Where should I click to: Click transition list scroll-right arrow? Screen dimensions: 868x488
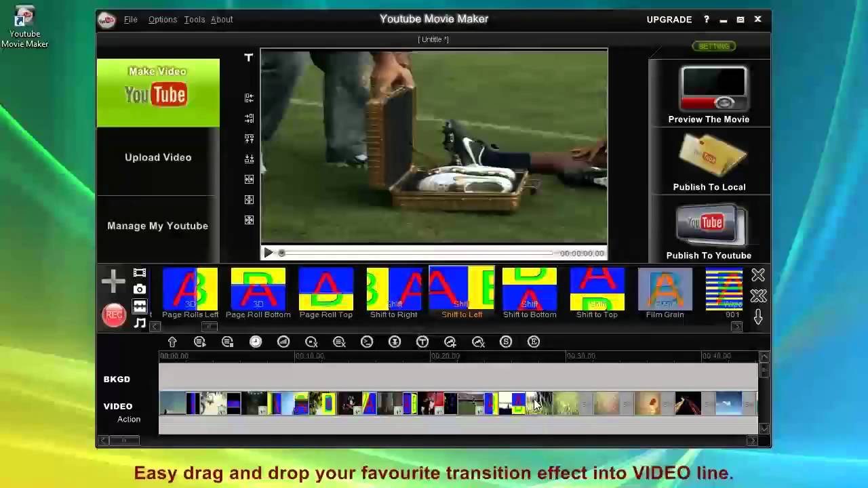736,327
